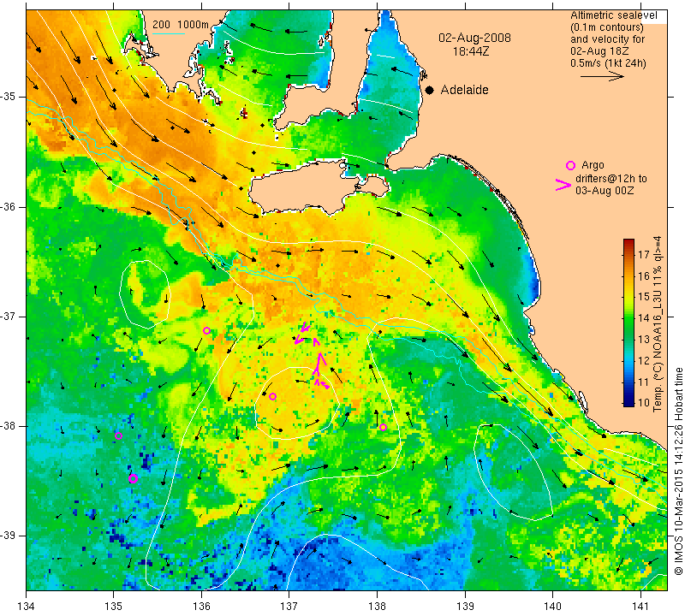The width and height of the screenshot is (685, 616).
Task: Click the Argo float inside the central eddy
Action: coord(272,396)
